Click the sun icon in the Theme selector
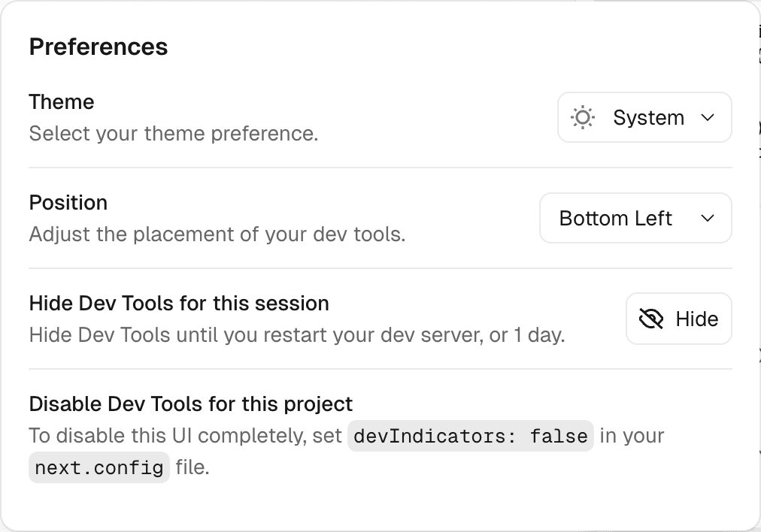The image size is (761, 532). 582,117
